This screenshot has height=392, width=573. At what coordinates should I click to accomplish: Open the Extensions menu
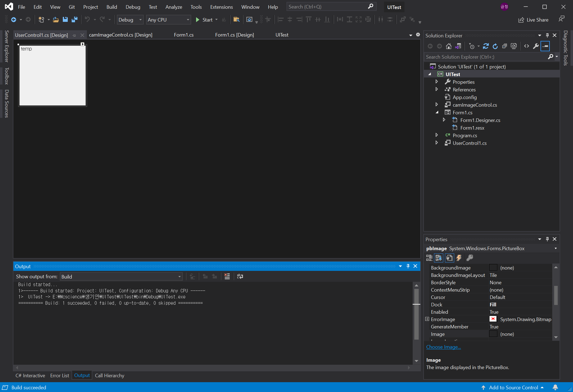221,7
